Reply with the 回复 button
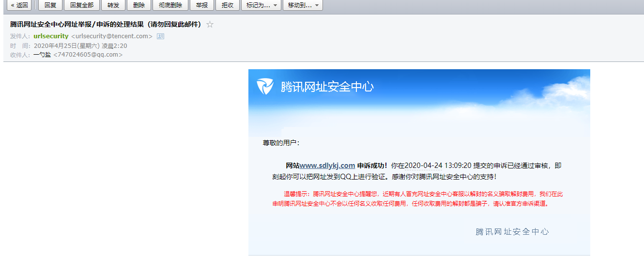 (x=50, y=5)
